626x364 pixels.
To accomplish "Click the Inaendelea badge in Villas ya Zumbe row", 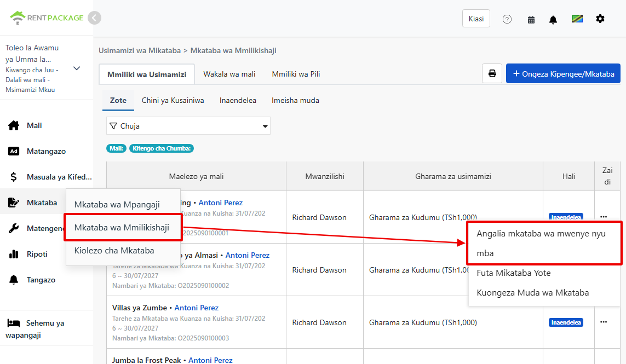I will click(566, 322).
